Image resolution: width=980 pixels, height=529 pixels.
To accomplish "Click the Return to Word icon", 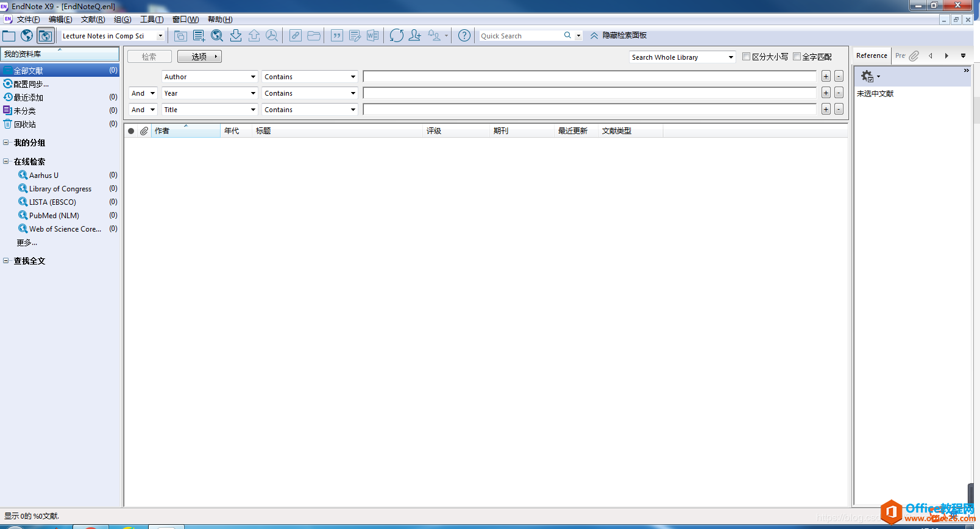I will click(373, 36).
